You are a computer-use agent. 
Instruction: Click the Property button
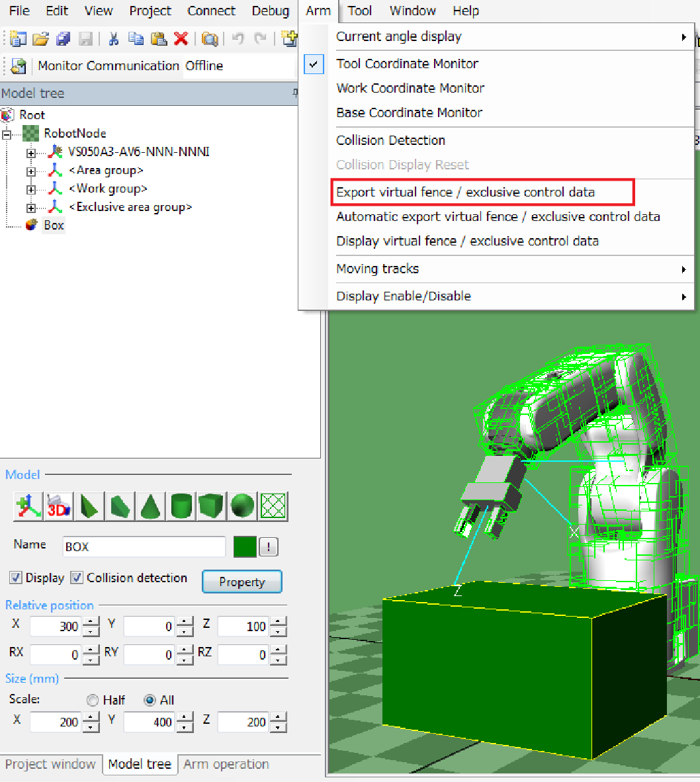(x=241, y=582)
